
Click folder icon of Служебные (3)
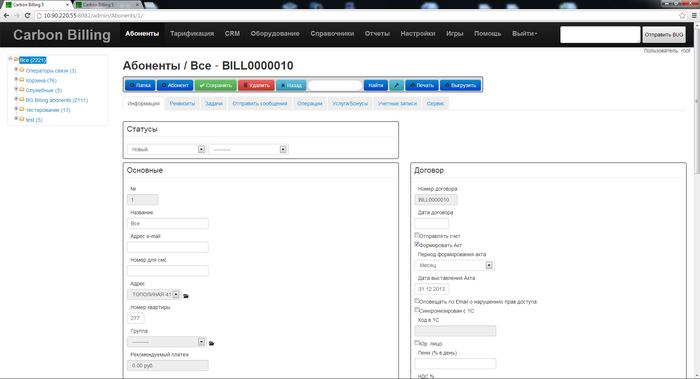coord(22,90)
